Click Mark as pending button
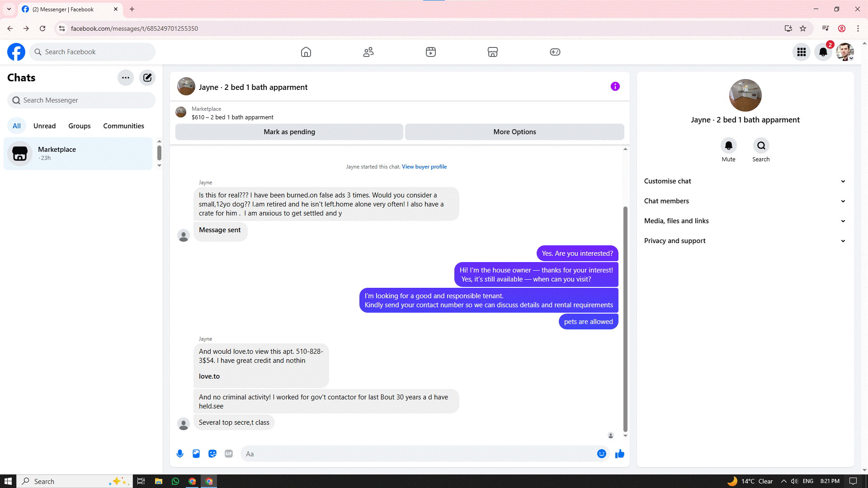 click(289, 132)
